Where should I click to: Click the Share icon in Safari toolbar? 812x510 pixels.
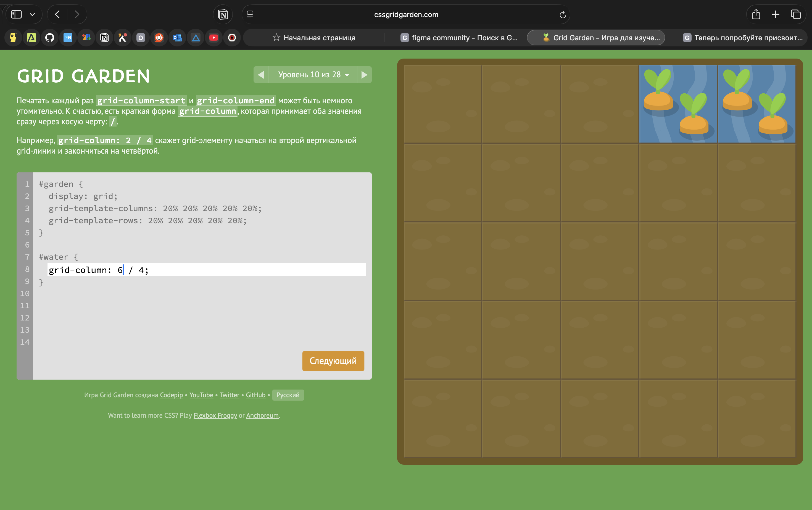[756, 14]
